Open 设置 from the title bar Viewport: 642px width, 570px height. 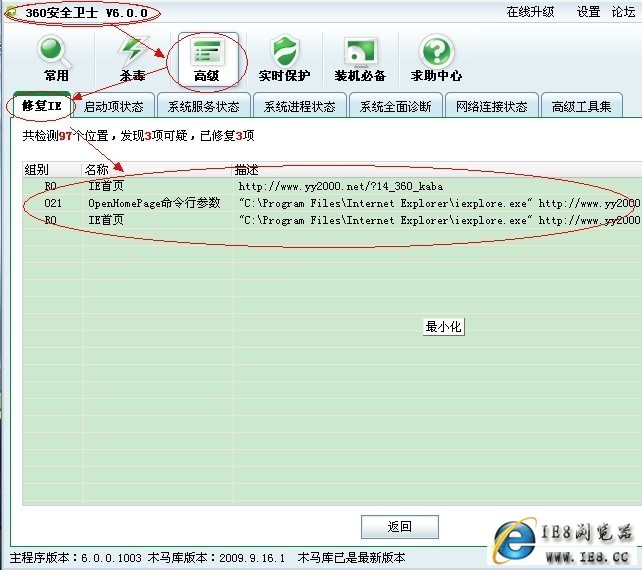[588, 12]
